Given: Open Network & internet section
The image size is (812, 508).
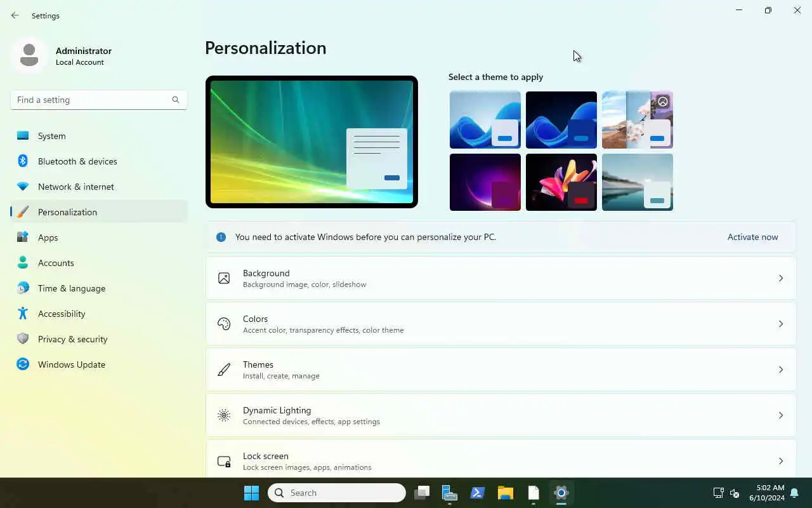Looking at the screenshot, I should coord(99,187).
